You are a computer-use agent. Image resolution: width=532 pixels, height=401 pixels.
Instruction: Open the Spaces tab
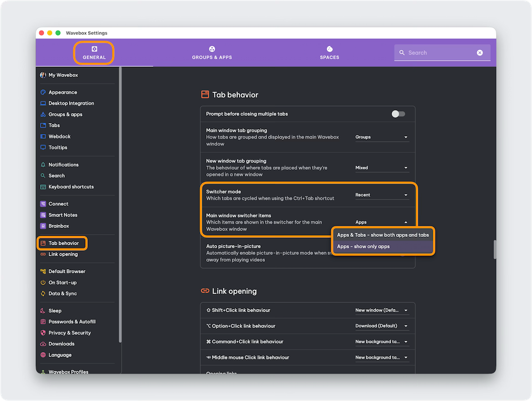coord(329,52)
